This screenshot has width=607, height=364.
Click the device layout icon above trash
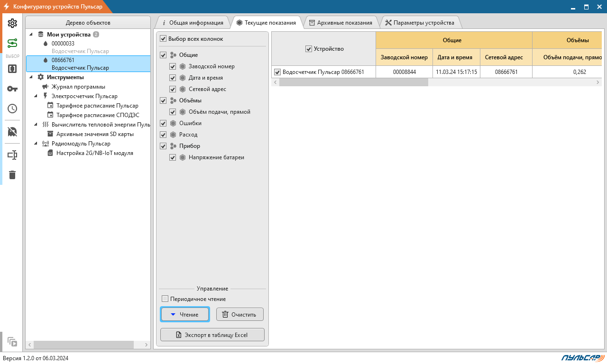[12, 155]
